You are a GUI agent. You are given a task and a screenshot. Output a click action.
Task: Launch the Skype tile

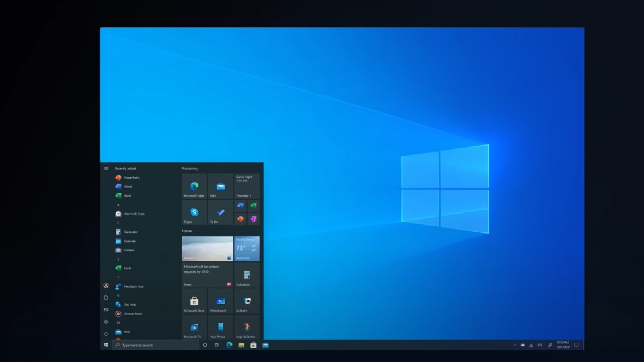coord(194,212)
